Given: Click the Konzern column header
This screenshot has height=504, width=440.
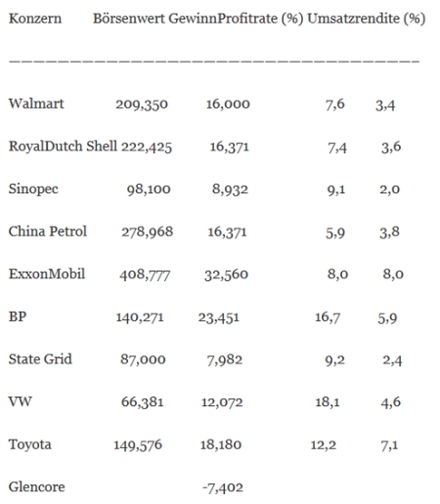Looking at the screenshot, I should click(x=35, y=19).
